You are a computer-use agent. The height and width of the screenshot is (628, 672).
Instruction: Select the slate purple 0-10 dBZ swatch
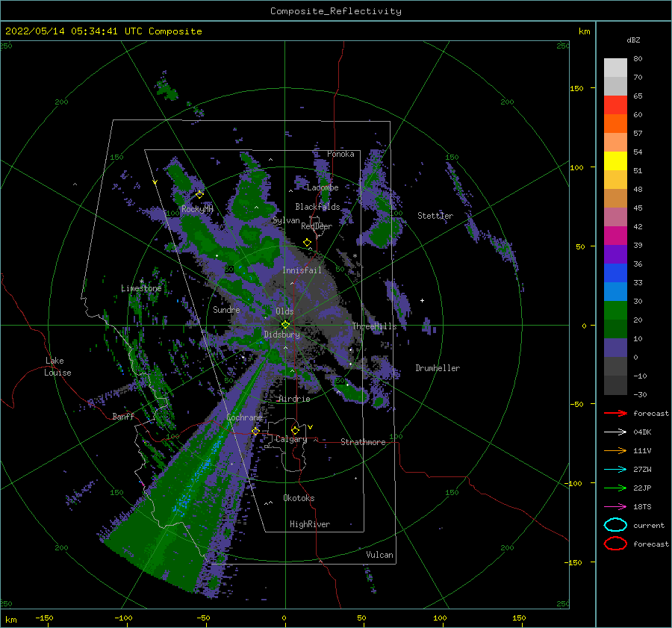pos(615,348)
